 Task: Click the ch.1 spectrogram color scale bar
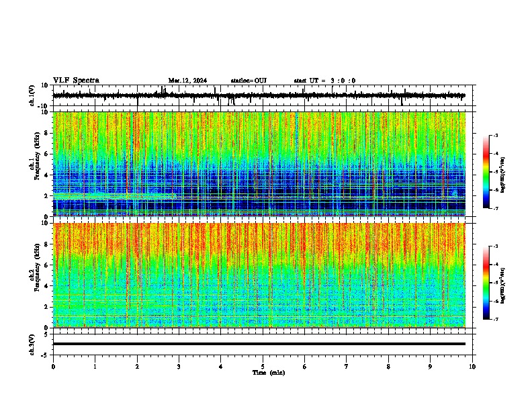(486, 172)
